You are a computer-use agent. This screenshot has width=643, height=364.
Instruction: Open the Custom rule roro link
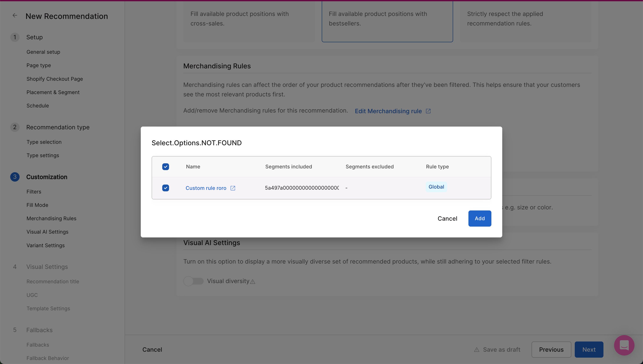pos(206,188)
